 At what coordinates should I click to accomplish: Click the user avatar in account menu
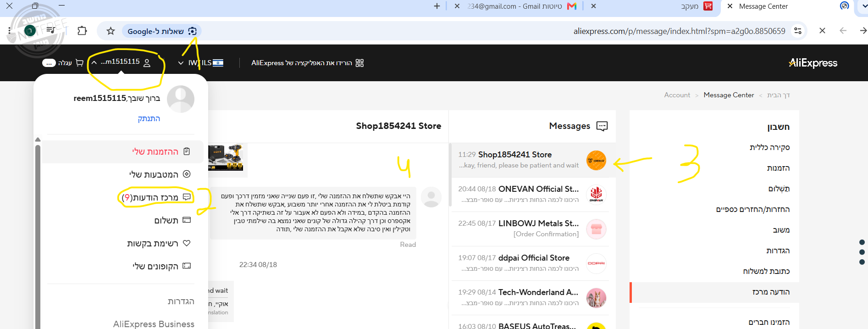point(181,99)
